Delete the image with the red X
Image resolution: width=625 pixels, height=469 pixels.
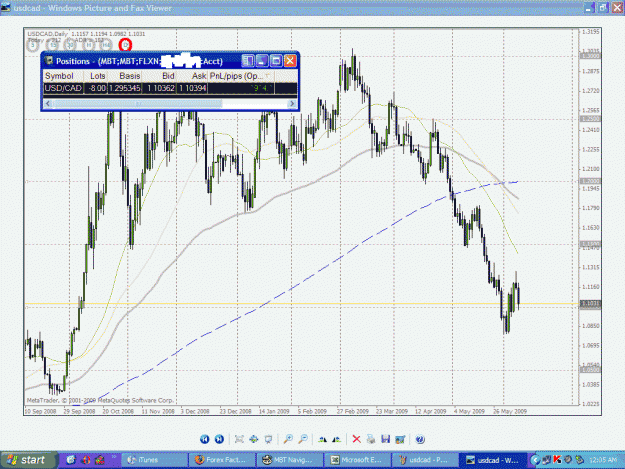click(356, 439)
